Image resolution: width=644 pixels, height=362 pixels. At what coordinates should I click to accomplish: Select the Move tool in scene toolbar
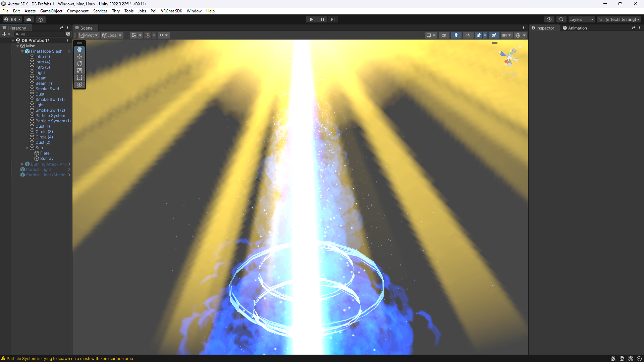click(79, 57)
